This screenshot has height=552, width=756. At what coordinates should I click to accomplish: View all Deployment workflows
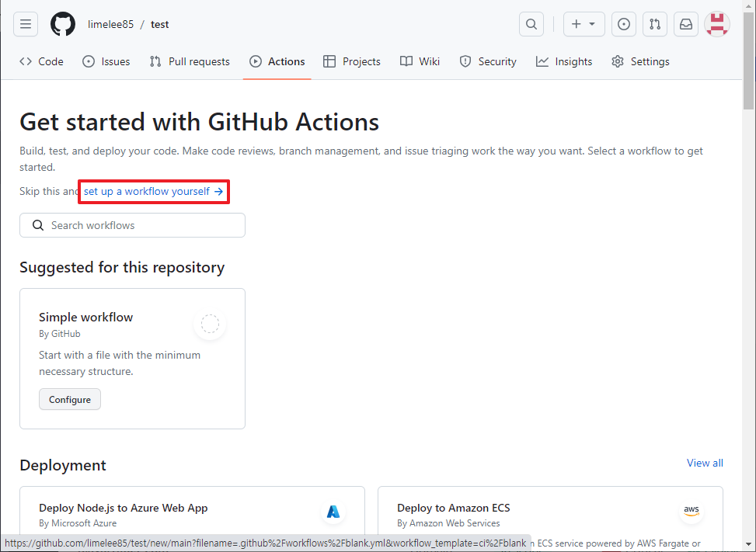[705, 463]
